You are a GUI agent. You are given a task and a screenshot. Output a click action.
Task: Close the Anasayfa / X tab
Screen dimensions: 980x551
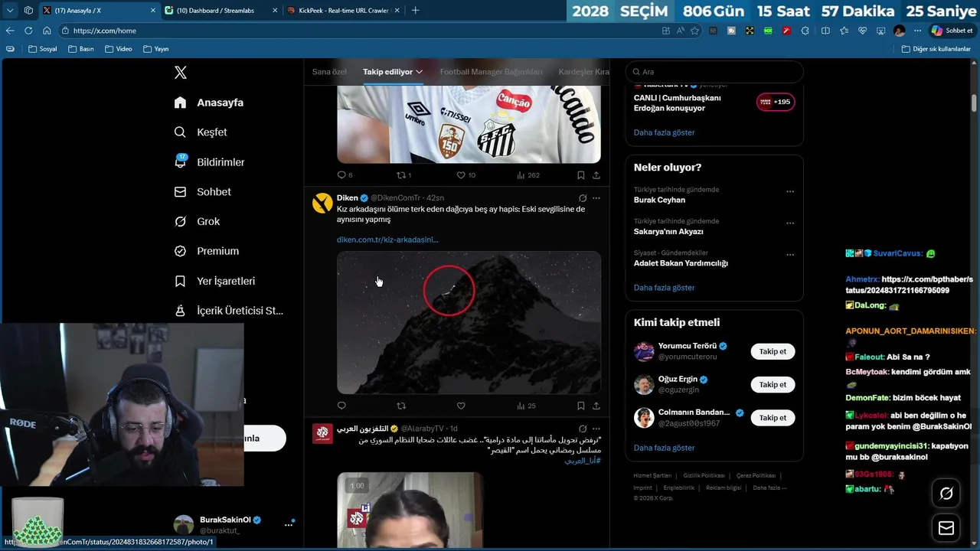[152, 10]
